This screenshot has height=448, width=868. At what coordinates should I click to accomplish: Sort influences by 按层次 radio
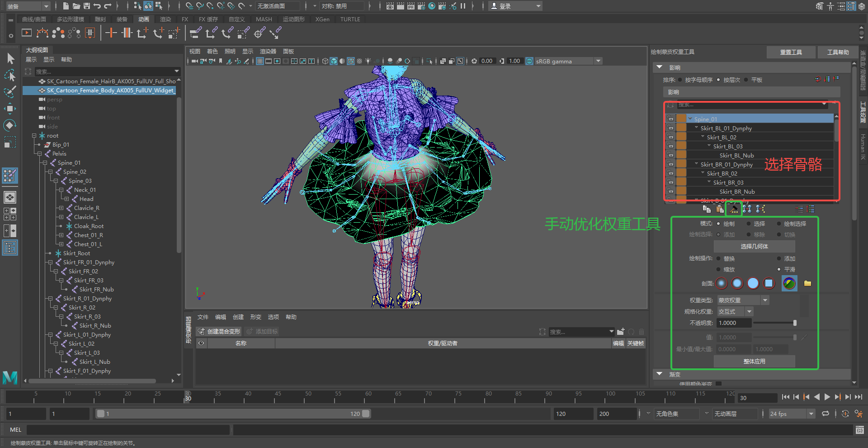(718, 80)
